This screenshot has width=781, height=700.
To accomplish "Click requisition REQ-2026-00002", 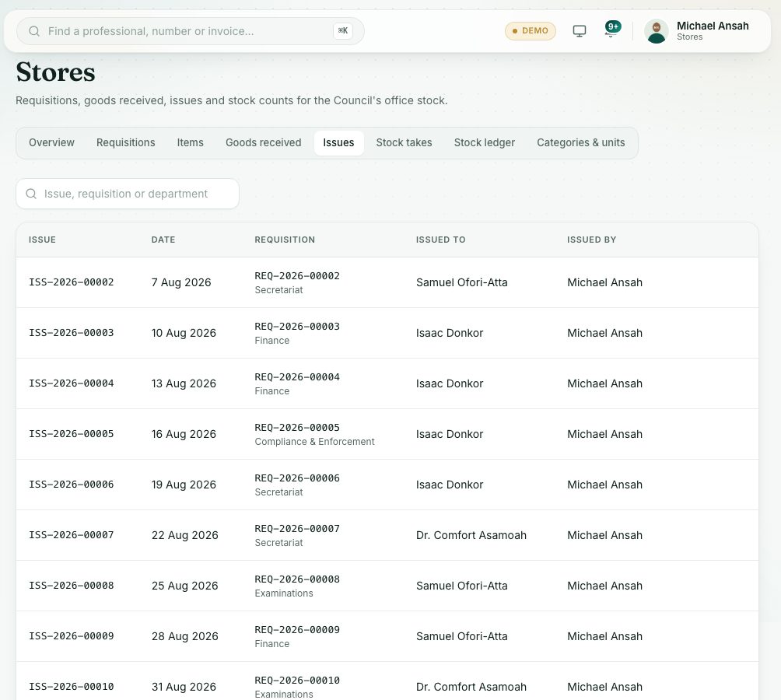I will click(x=297, y=276).
